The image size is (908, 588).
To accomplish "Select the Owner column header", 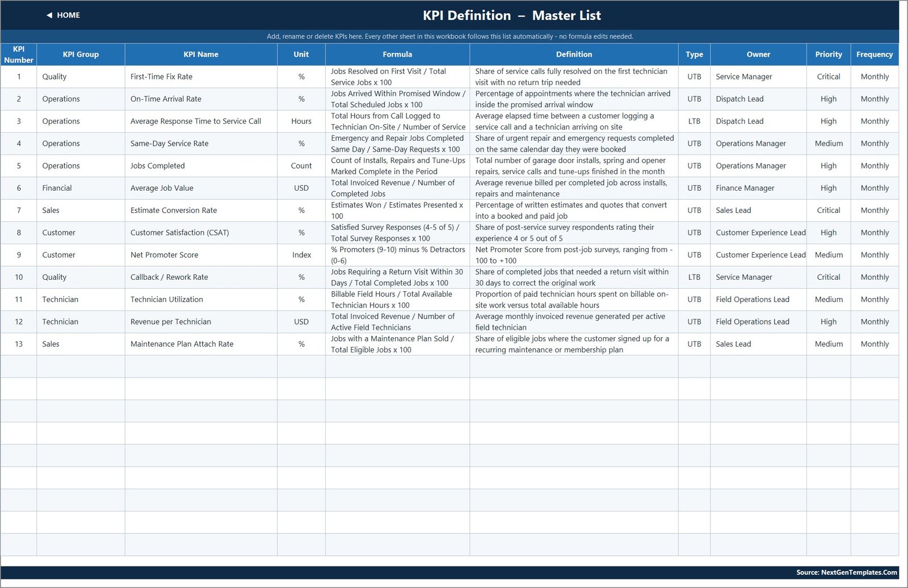I will pyautogui.click(x=758, y=54).
